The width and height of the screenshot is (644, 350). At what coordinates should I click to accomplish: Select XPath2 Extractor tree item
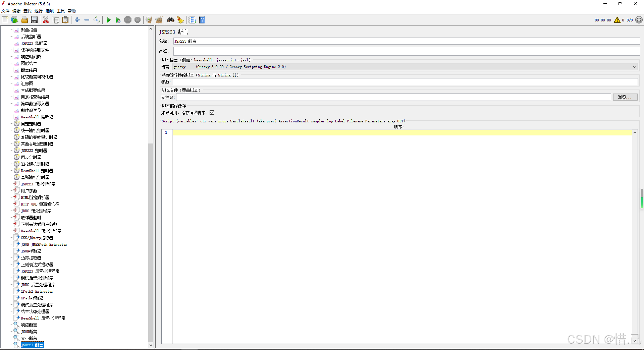click(x=37, y=291)
